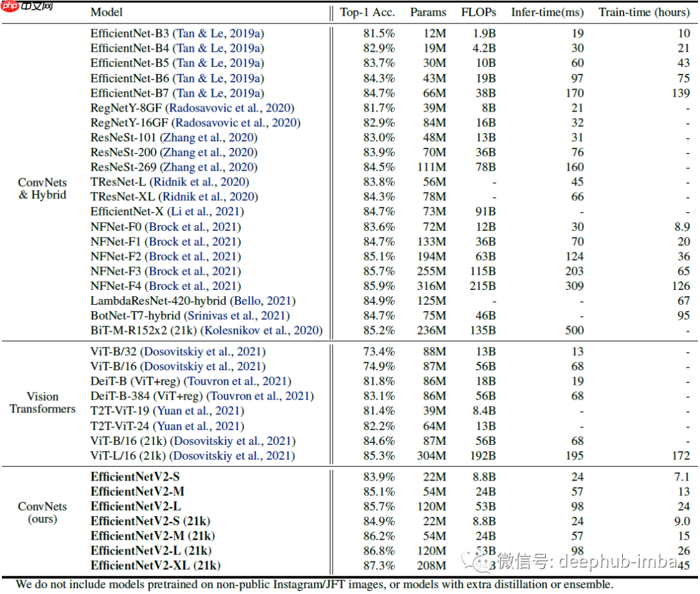Open the Dosovitskiy et al., 2021 citation for ViT-B/32
Screen dimensions: 700x594
(203, 351)
